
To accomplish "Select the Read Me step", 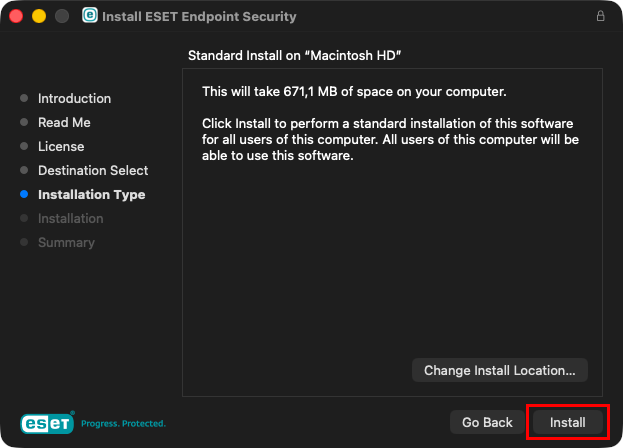I will [x=64, y=123].
